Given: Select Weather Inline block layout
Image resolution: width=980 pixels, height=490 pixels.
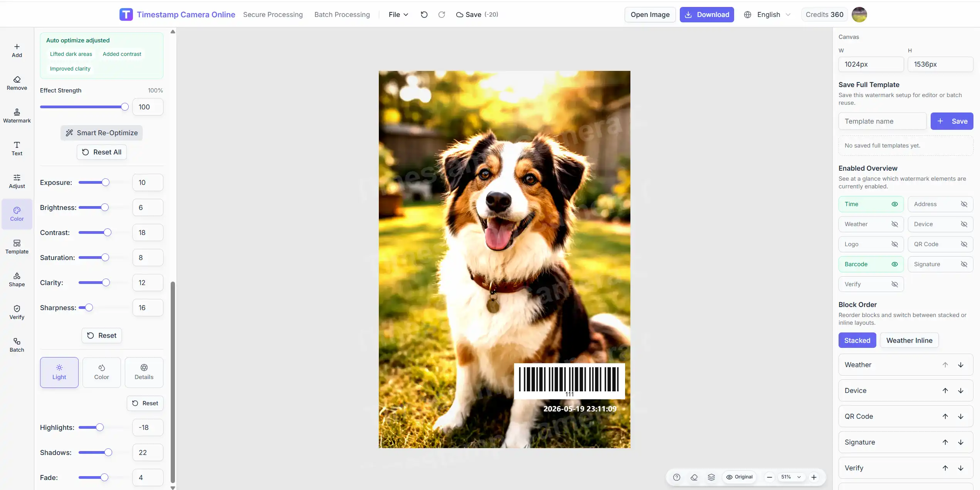Looking at the screenshot, I should click(x=909, y=341).
